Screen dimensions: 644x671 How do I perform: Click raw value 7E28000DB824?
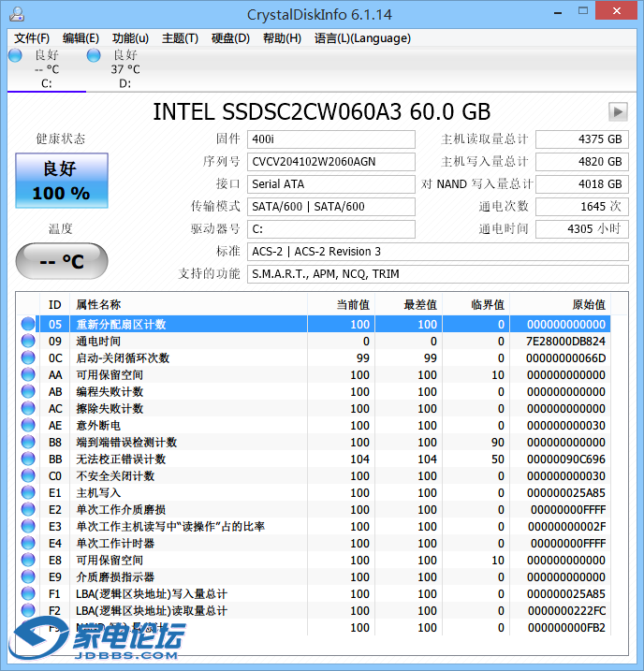tap(565, 342)
